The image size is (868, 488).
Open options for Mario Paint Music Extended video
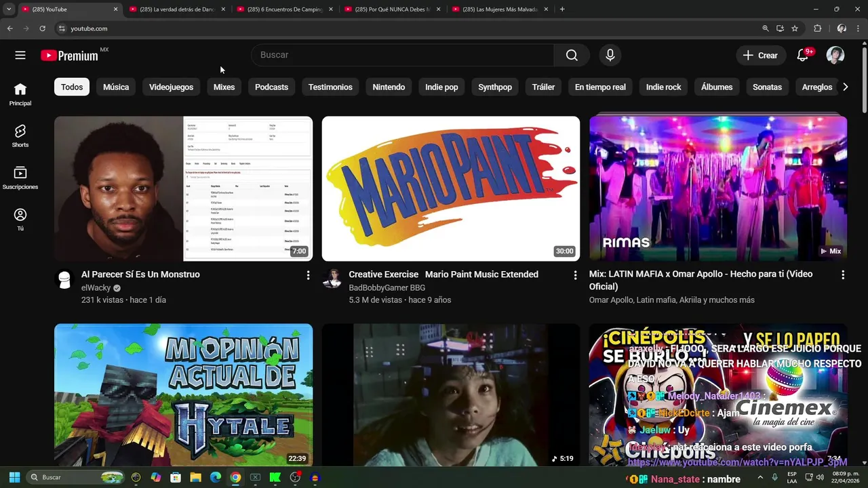tap(575, 275)
